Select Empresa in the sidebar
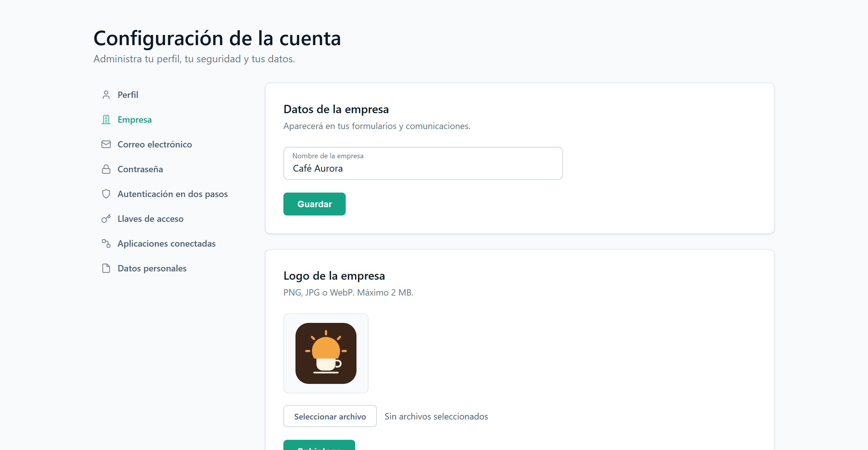 tap(134, 120)
